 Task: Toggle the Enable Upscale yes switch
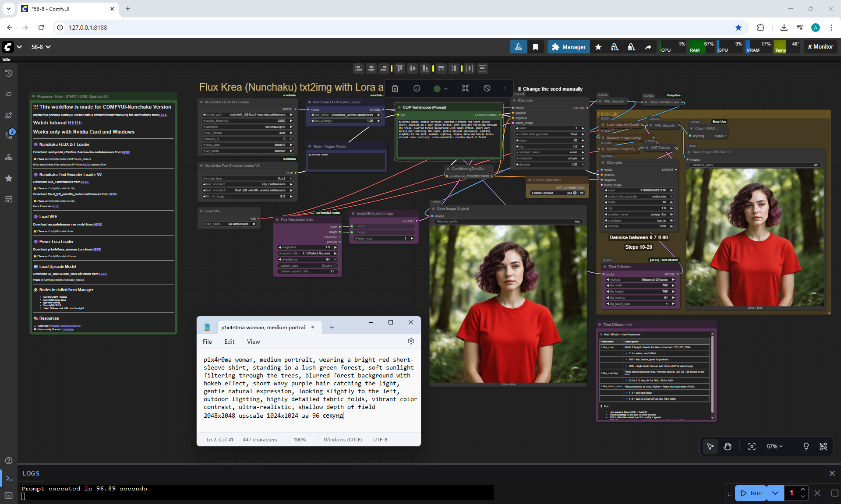[575, 193]
